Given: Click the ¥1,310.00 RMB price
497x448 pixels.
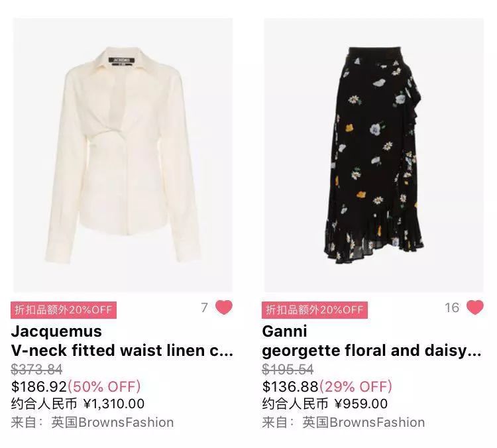Looking at the screenshot, I should 114,404.
